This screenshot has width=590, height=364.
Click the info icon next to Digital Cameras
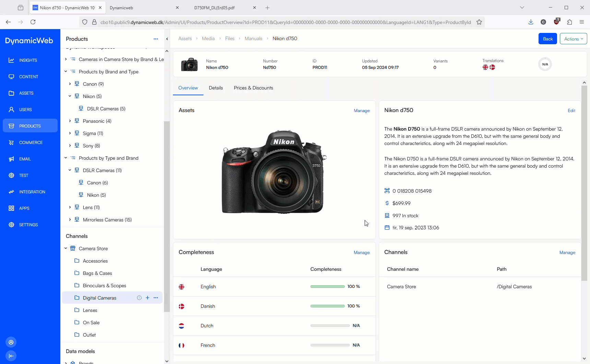[x=139, y=298]
